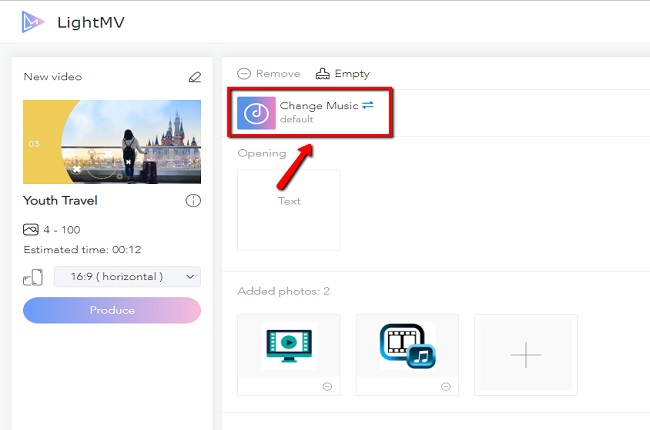Click the Empty trash icon
Image resolution: width=650 pixels, height=430 pixels.
tap(322, 74)
